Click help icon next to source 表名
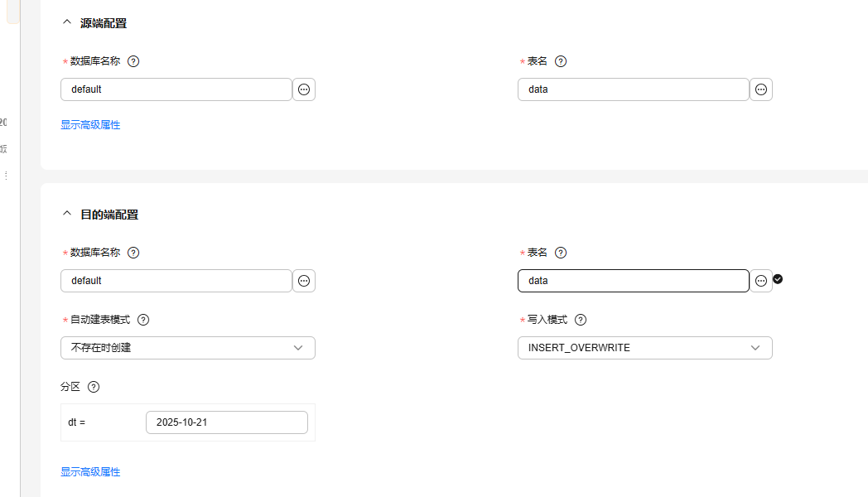This screenshot has width=868, height=497. [x=561, y=61]
